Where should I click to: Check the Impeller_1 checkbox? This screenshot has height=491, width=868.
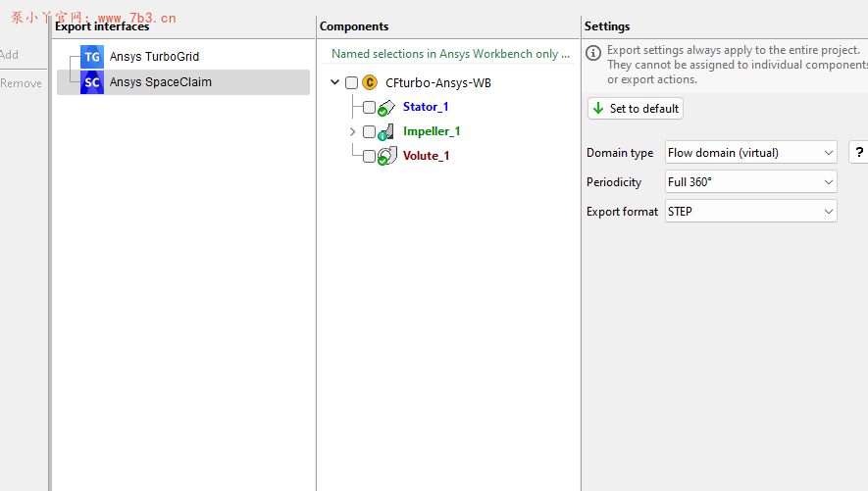pyautogui.click(x=369, y=131)
